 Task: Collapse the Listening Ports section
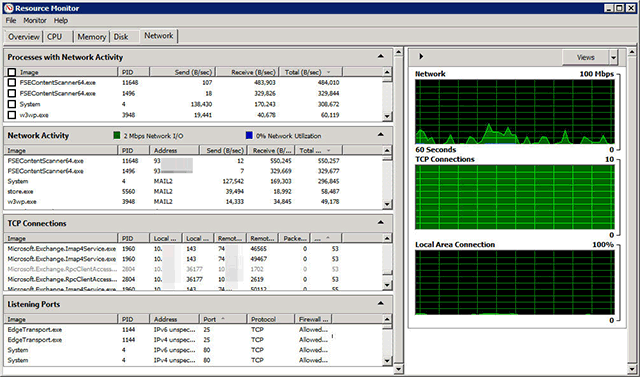coord(380,304)
